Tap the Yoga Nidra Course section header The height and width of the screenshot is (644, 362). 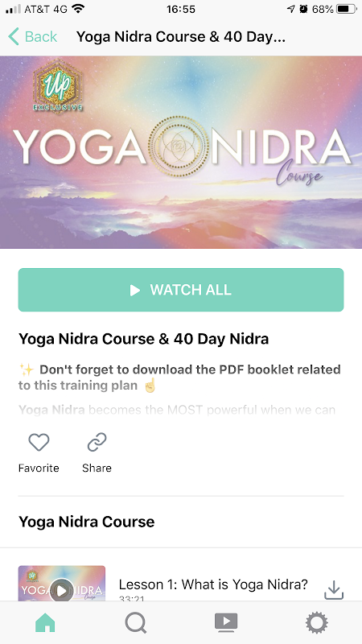pos(87,522)
